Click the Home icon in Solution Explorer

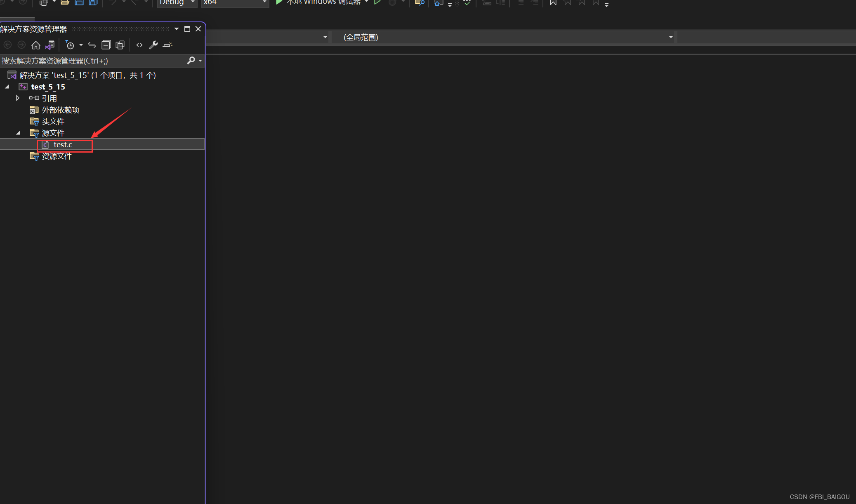pos(36,45)
